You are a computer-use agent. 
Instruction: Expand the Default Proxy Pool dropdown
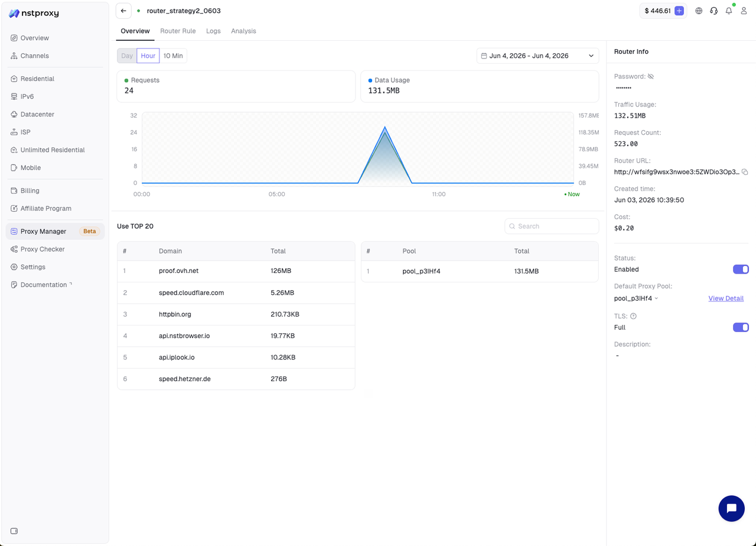click(x=636, y=298)
